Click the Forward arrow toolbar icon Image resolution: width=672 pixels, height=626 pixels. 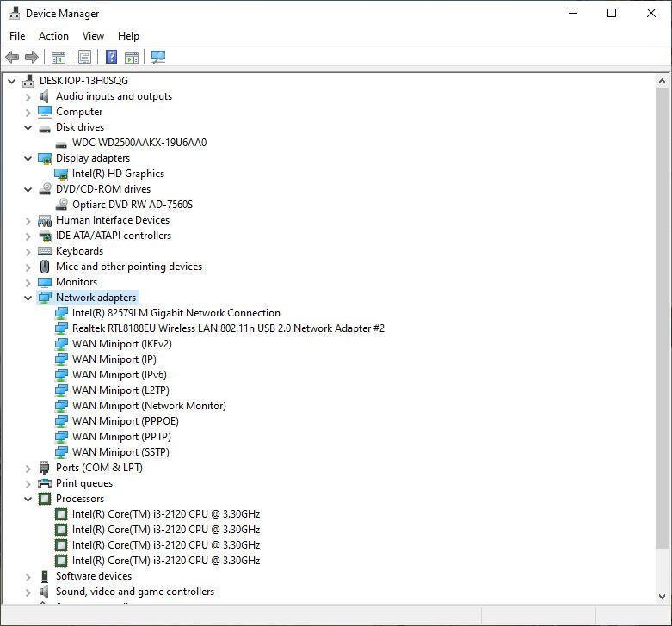(32, 57)
